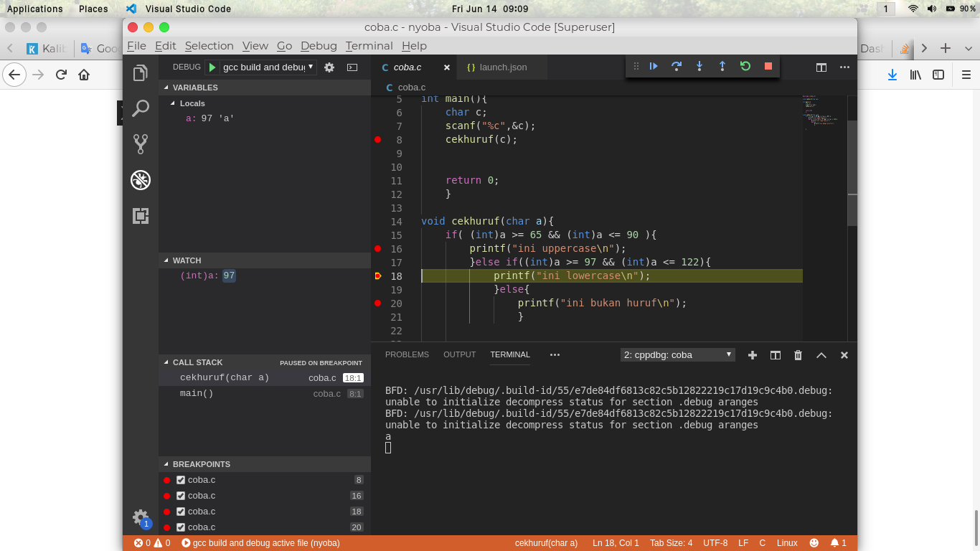Click the Step Out debug icon

(722, 66)
